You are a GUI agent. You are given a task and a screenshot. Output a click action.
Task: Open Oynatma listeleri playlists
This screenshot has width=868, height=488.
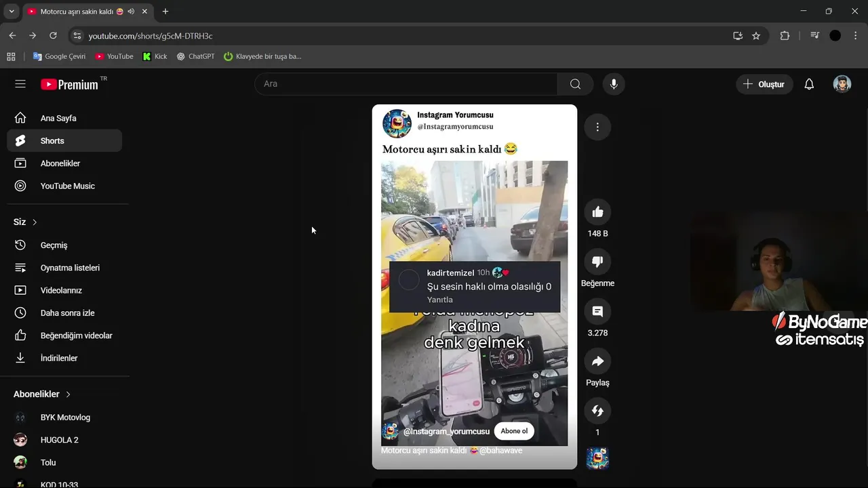(64, 268)
